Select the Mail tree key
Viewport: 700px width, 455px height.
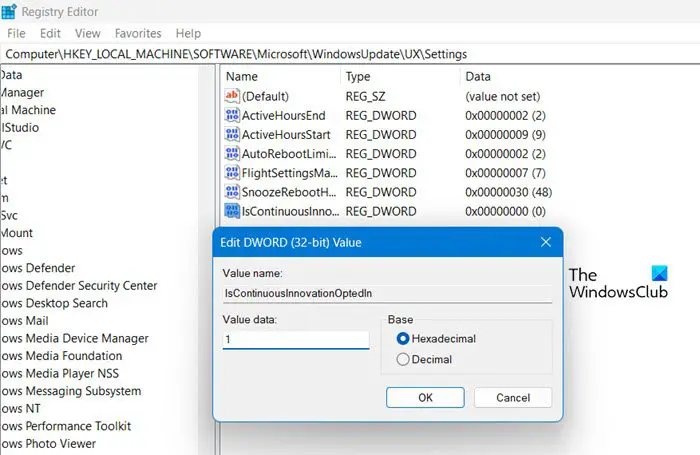[24, 321]
